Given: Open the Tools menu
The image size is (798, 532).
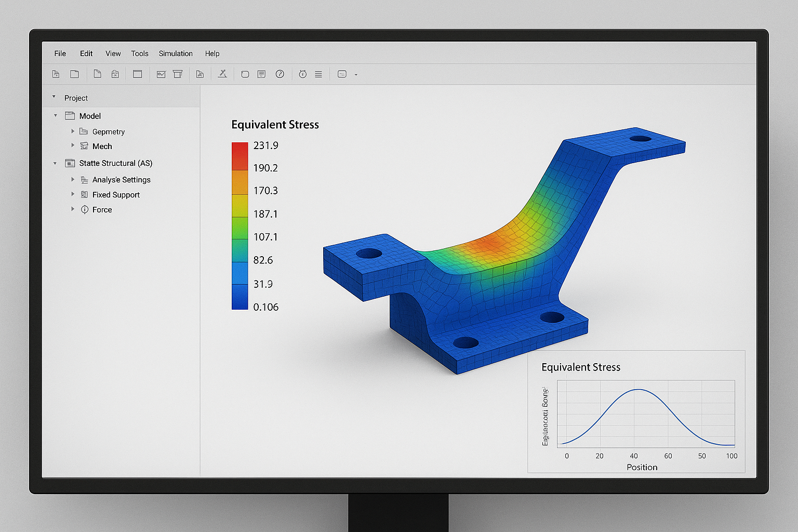Looking at the screenshot, I should [x=139, y=54].
